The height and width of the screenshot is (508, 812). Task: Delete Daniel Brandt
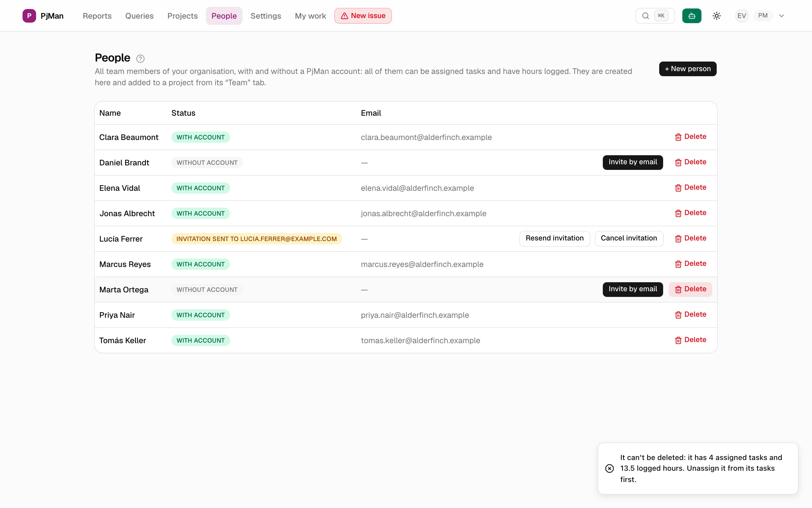tap(690, 162)
